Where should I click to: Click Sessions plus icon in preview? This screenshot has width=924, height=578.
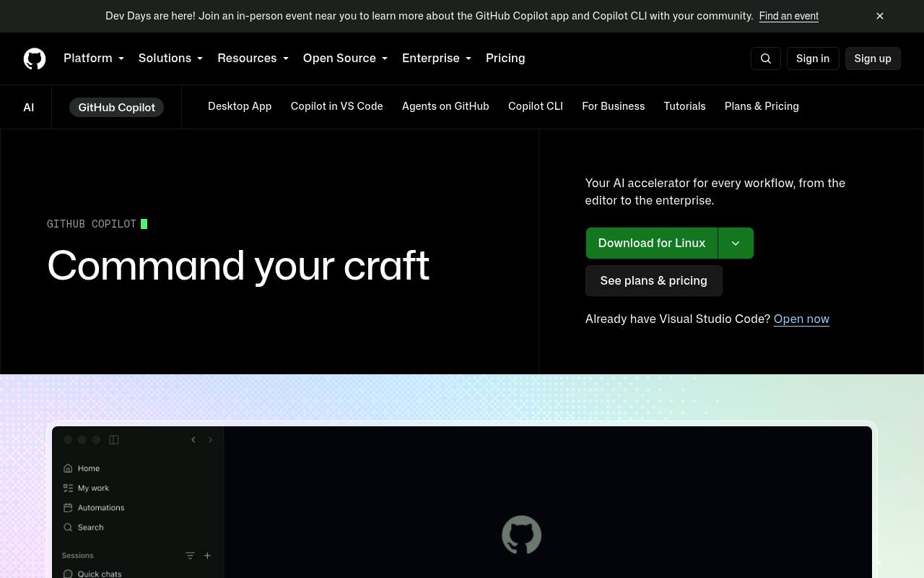[207, 556]
